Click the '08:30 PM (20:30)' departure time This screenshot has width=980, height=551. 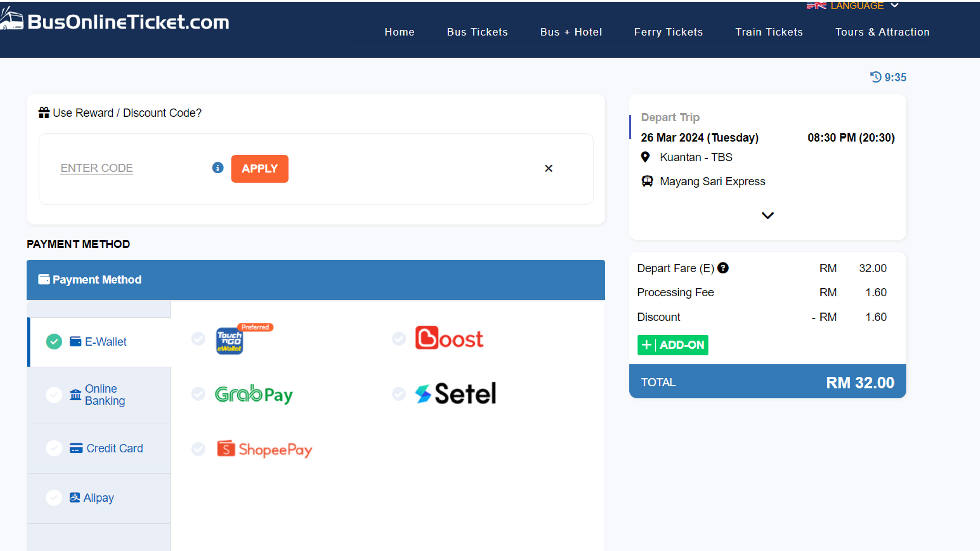pos(851,138)
